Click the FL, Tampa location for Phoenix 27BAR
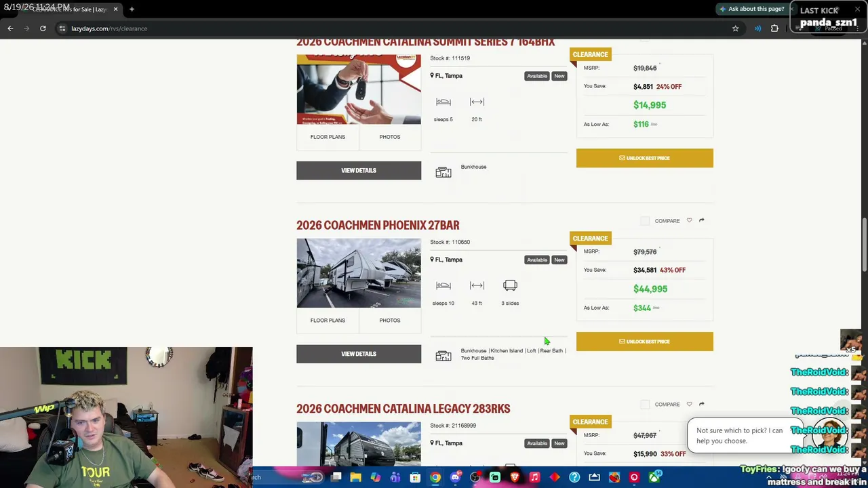The height and width of the screenshot is (488, 868). tap(446, 260)
